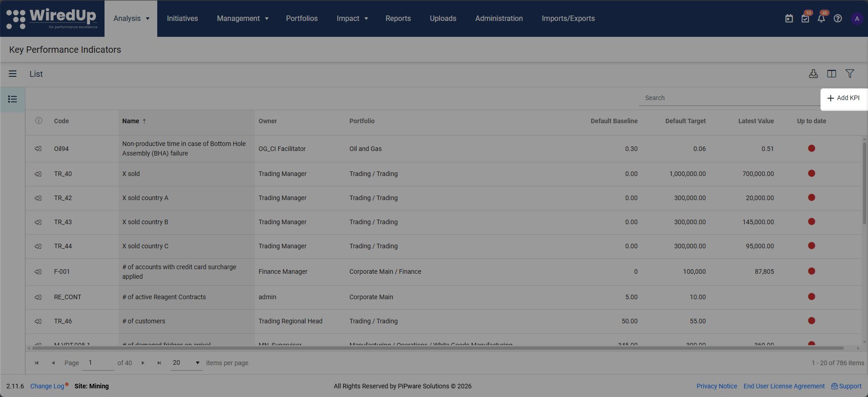Image resolution: width=868 pixels, height=397 pixels.
Task: Open row icon for RE_CONT
Action: (38, 297)
